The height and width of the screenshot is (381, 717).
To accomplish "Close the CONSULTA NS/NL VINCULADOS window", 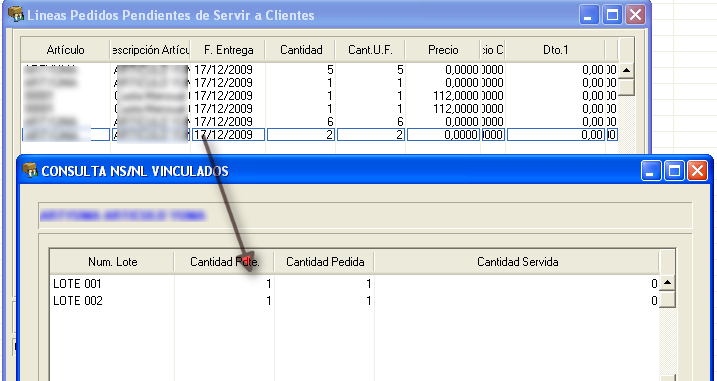I will [x=697, y=171].
